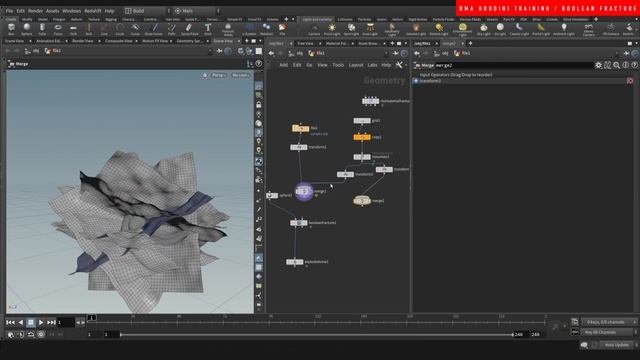Viewport: 640px width, 360px height.
Task: Select the L-System shelf tool
Action: pos(249,29)
